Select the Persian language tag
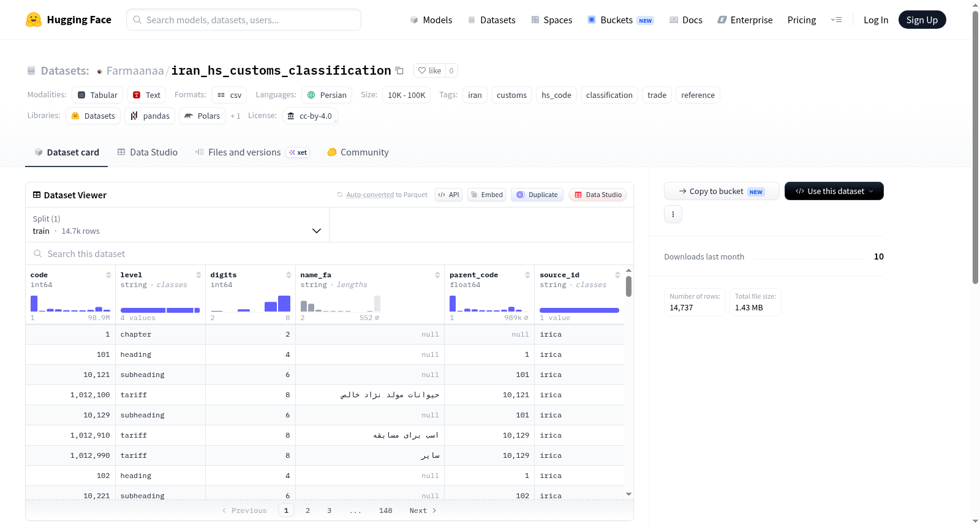The image size is (980, 527). [326, 95]
